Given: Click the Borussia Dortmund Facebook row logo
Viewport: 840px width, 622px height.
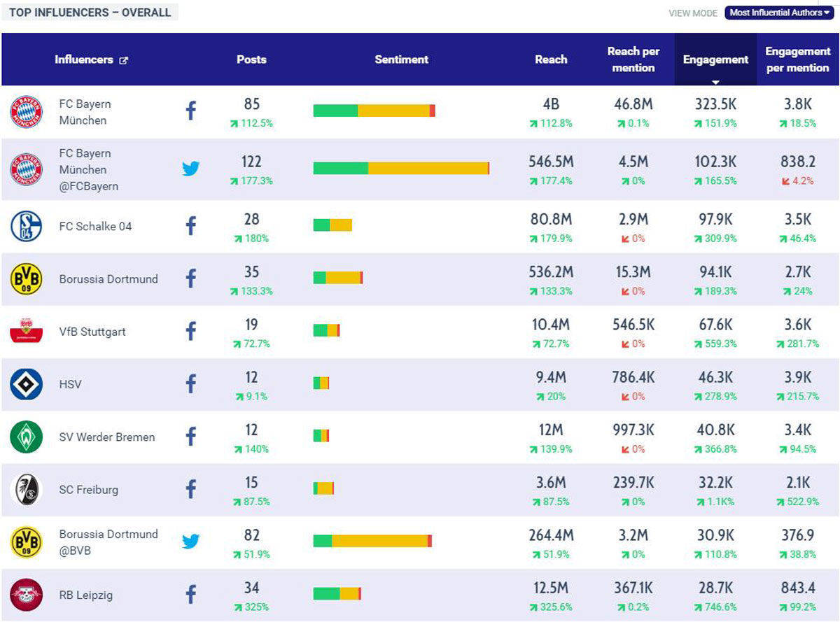Looking at the screenshot, I should point(27,279).
